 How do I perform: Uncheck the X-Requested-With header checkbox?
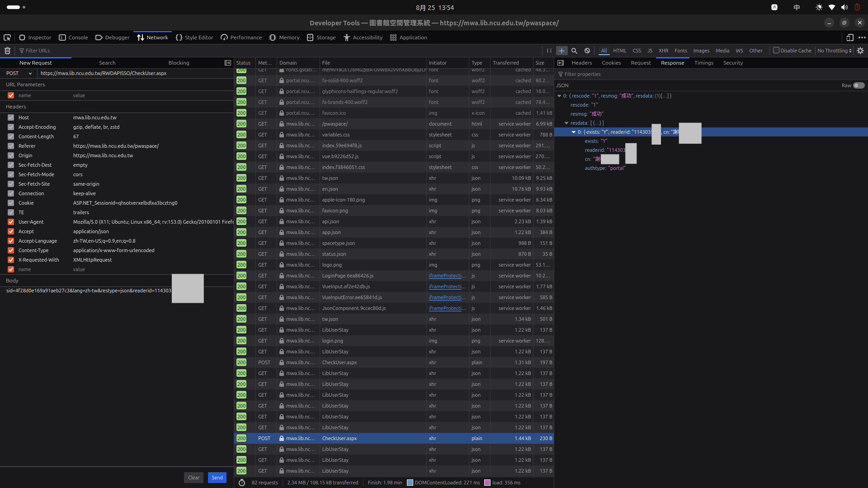point(11,260)
